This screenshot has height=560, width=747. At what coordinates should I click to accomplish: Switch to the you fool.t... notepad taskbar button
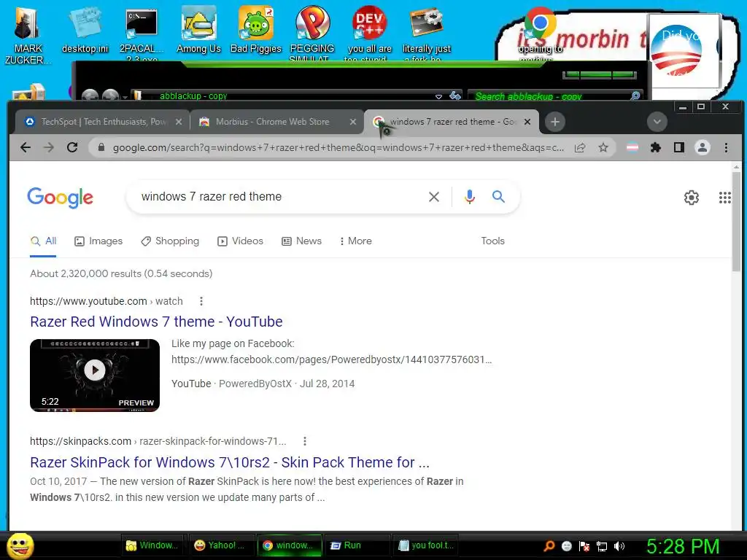click(425, 545)
